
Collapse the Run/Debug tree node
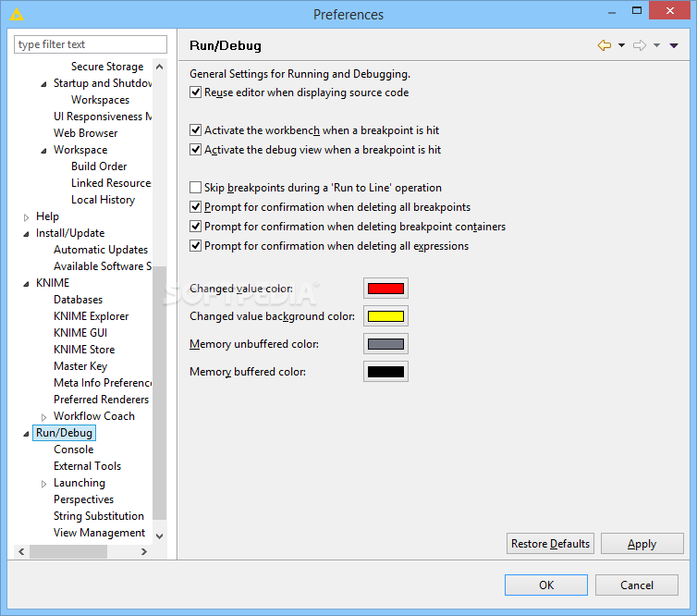point(26,434)
